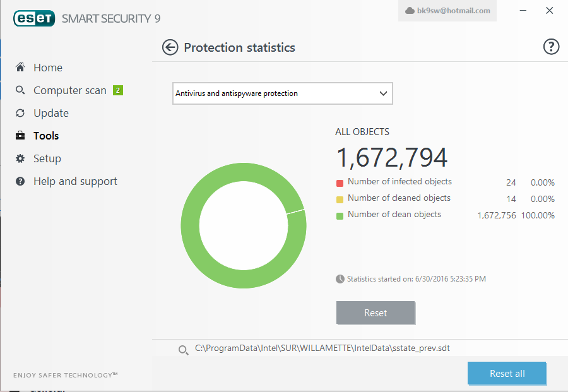
Task: Click the blue Reset all button
Action: pyautogui.click(x=507, y=373)
